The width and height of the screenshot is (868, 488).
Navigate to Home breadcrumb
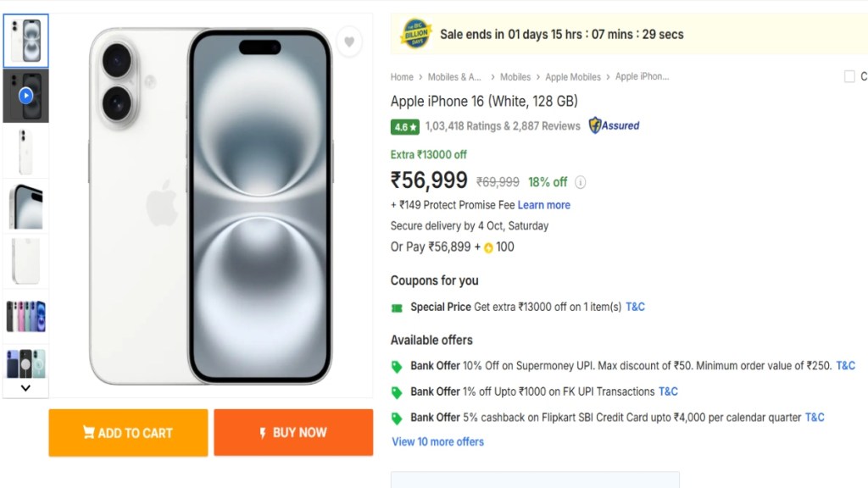coord(402,77)
